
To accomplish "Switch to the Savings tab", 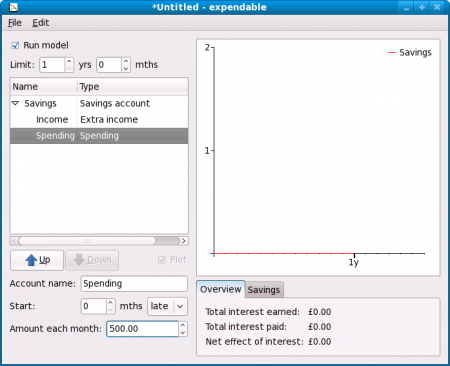I will (x=264, y=290).
